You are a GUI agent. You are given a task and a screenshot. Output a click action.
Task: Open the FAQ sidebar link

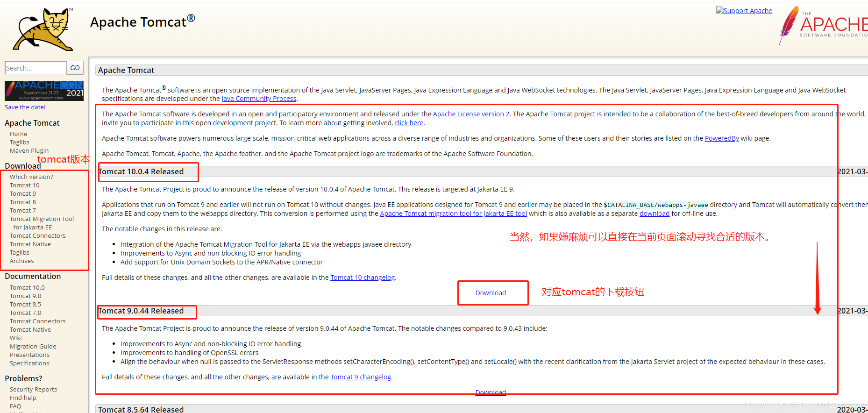[15, 406]
